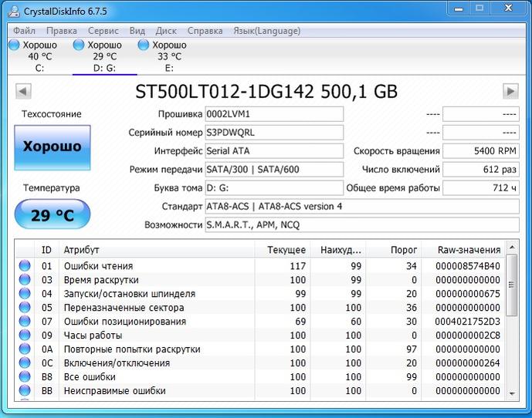This screenshot has width=532, height=418.
Task: Click the serial number field S3PDWQRL
Action: pos(274,133)
